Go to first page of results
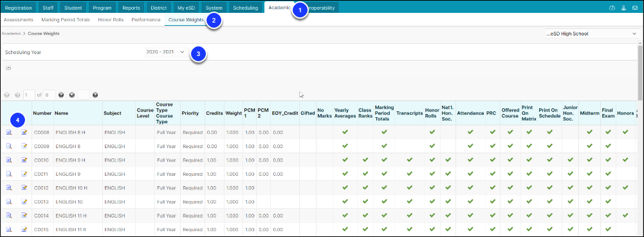This screenshot has height=237, width=644. pyautogui.click(x=7, y=95)
